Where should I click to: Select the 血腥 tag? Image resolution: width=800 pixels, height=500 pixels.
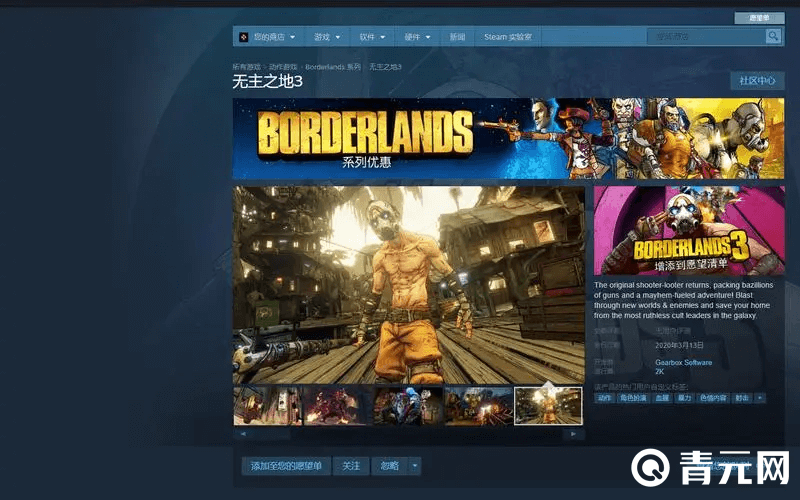pyautogui.click(x=662, y=398)
